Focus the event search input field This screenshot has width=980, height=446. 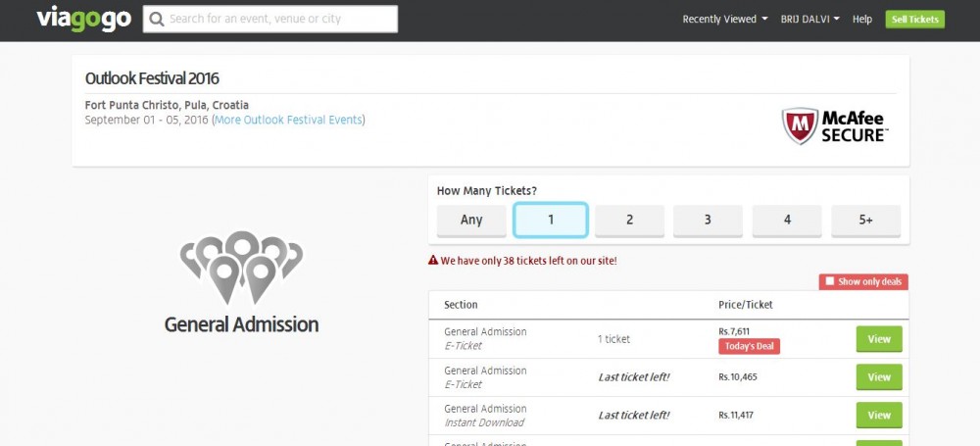coord(270,19)
